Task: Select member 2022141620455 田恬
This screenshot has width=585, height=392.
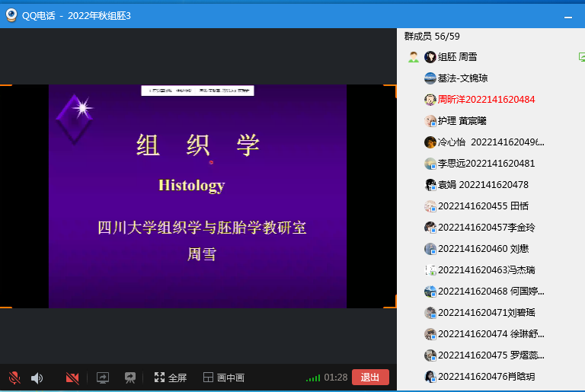Action: coord(483,206)
